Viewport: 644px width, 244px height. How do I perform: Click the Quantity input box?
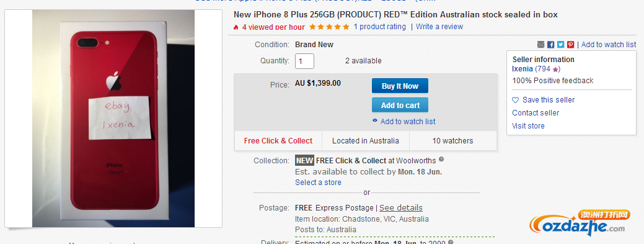304,61
